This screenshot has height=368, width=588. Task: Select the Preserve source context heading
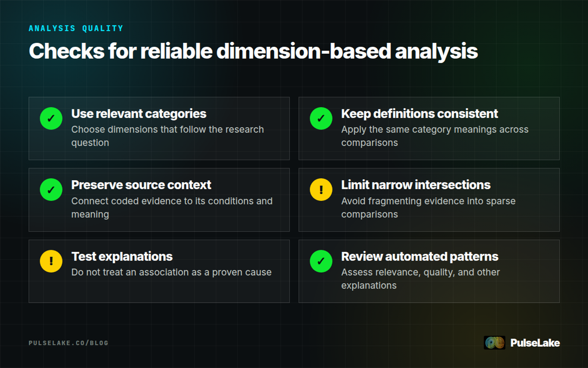(x=141, y=185)
